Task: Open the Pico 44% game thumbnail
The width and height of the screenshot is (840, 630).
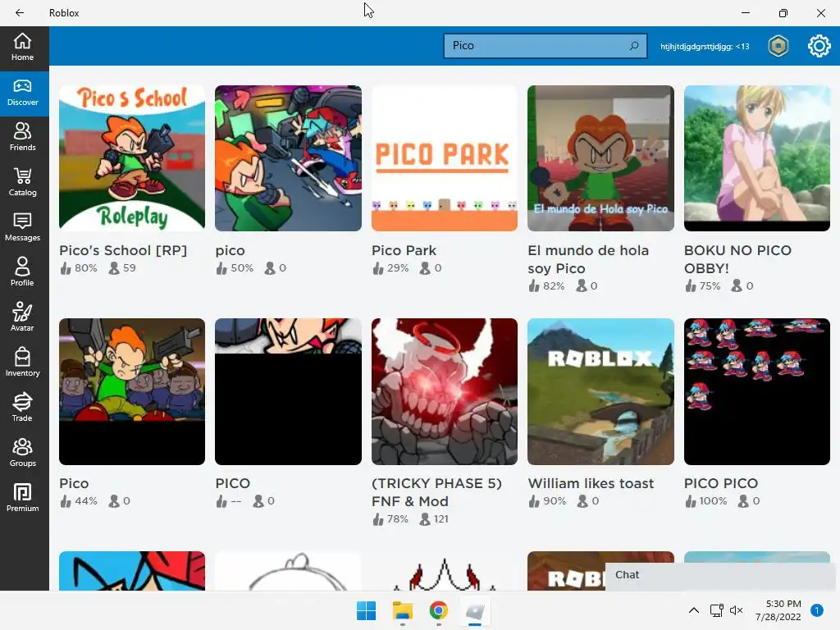Action: pyautogui.click(x=132, y=391)
